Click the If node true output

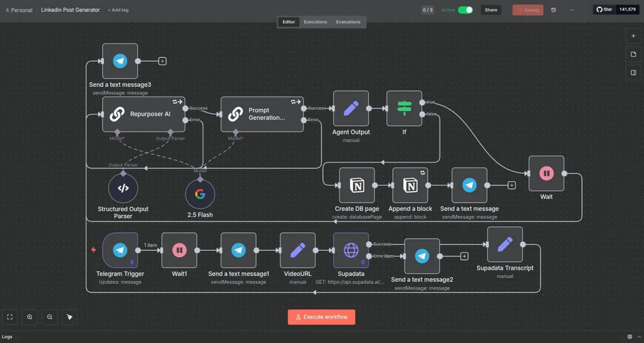tap(422, 102)
